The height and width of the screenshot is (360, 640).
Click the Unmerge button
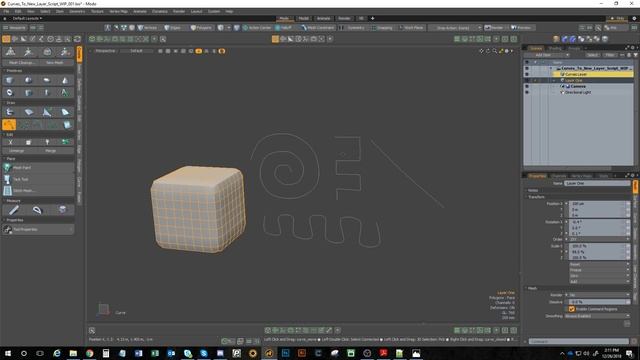pos(17,151)
